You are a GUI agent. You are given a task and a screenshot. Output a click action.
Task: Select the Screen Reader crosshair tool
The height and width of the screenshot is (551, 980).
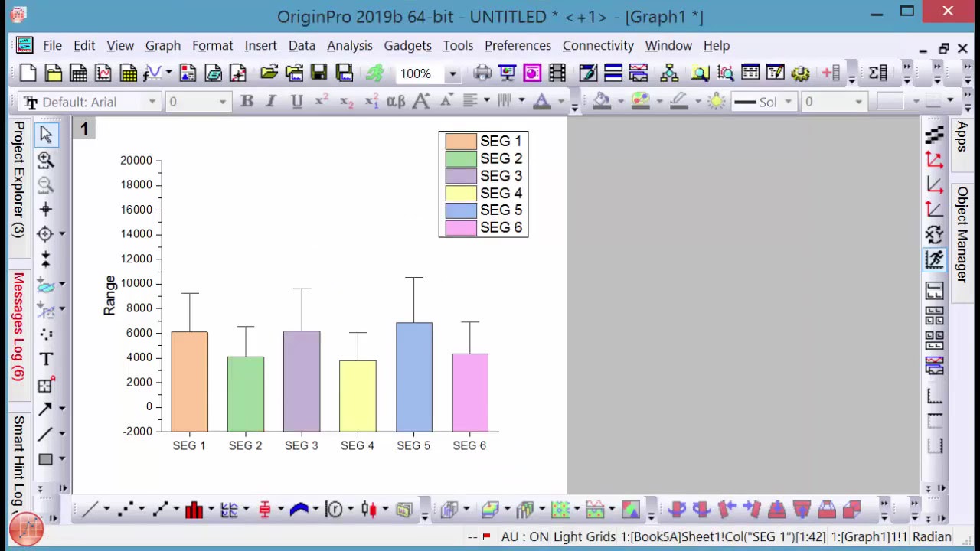point(46,209)
